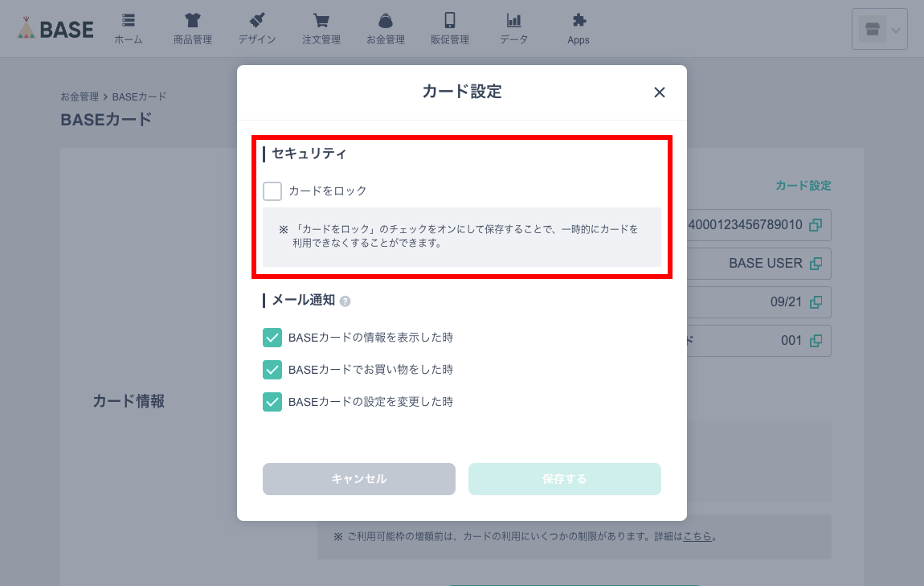Click the 09/21 expiry field
Image resolution: width=924 pixels, height=586 pixels.
(759, 302)
